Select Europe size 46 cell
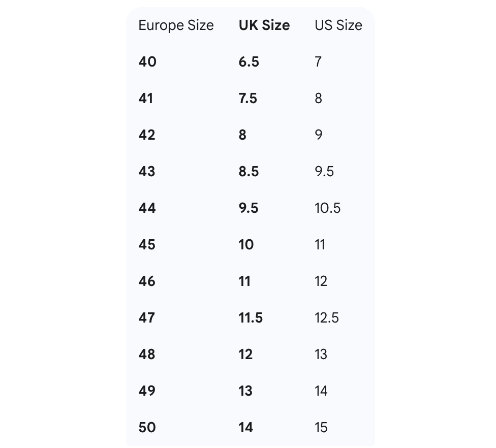The height and width of the screenshot is (448, 496). point(147,281)
